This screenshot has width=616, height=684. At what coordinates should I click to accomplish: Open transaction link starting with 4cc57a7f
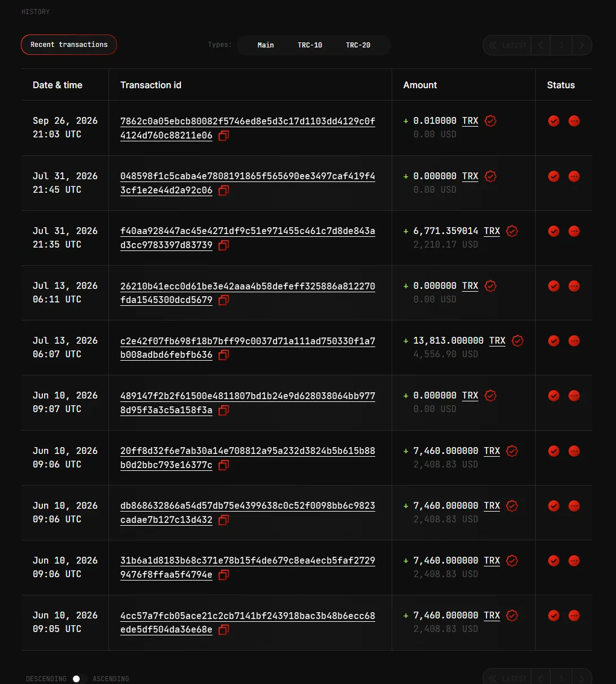[x=248, y=622]
